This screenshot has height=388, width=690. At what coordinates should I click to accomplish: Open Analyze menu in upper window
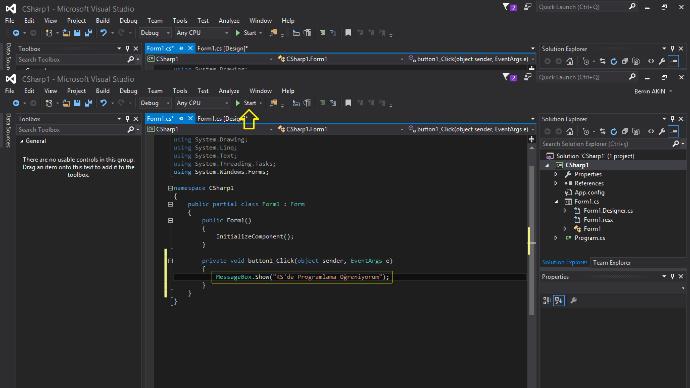pyautogui.click(x=229, y=21)
